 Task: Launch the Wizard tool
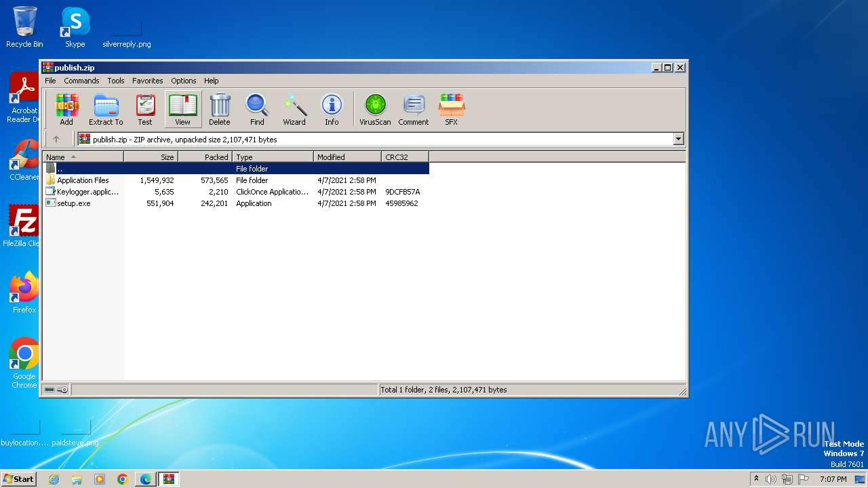[294, 110]
